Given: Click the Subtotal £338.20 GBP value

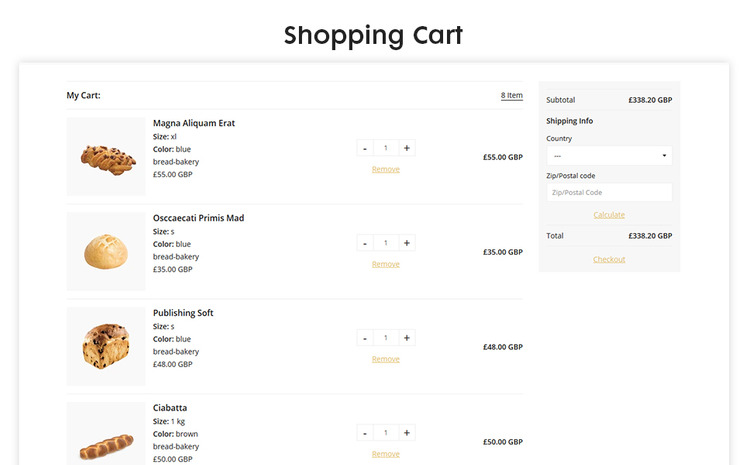Looking at the screenshot, I should 650,100.
